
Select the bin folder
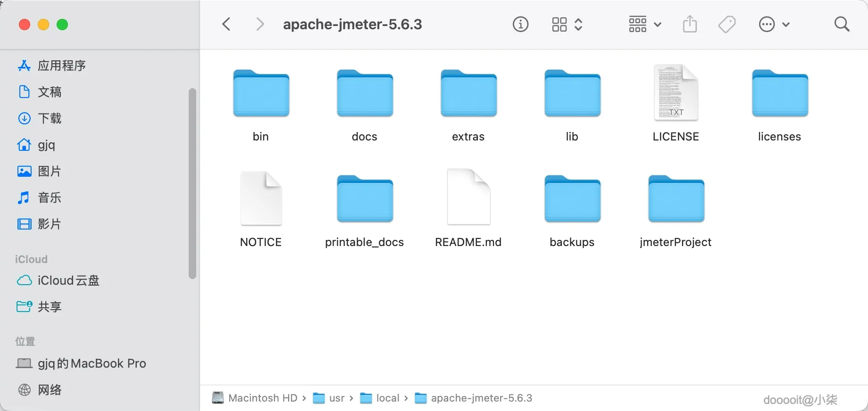(261, 93)
